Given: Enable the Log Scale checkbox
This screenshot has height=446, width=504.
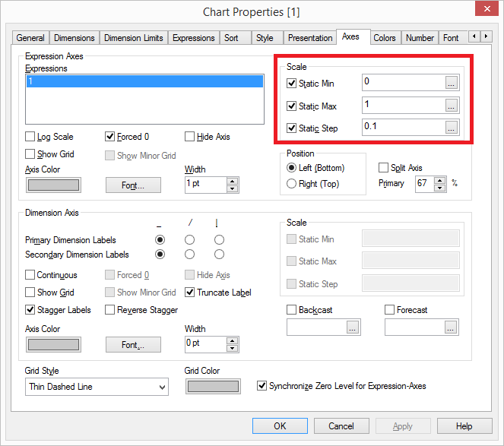Looking at the screenshot, I should pyautogui.click(x=30, y=137).
